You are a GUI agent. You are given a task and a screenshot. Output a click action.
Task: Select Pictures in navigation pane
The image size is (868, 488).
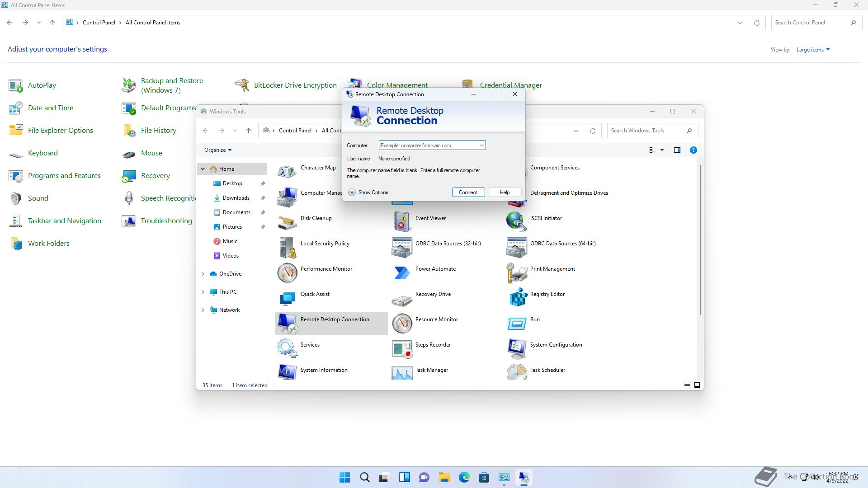pos(232,227)
